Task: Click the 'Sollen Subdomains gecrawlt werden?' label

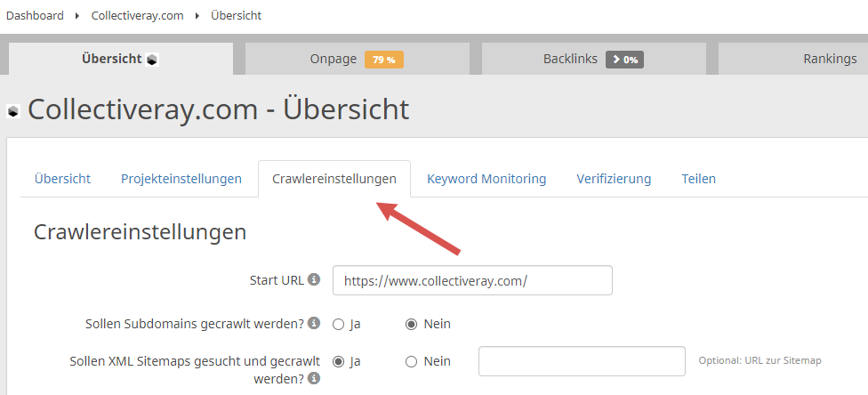Action: coord(195,324)
